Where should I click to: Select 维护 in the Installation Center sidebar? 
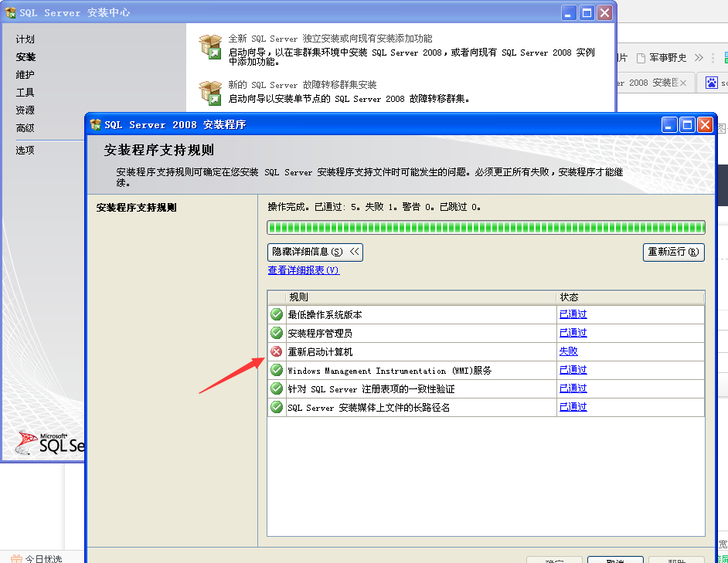tap(25, 75)
